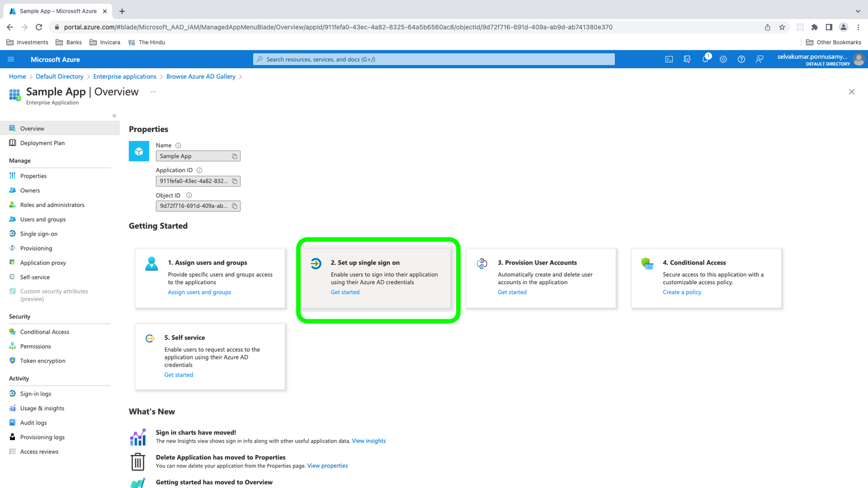Viewport: 868px width, 488px height.
Task: Open the more options ellipsis beside Overview
Action: point(153,92)
